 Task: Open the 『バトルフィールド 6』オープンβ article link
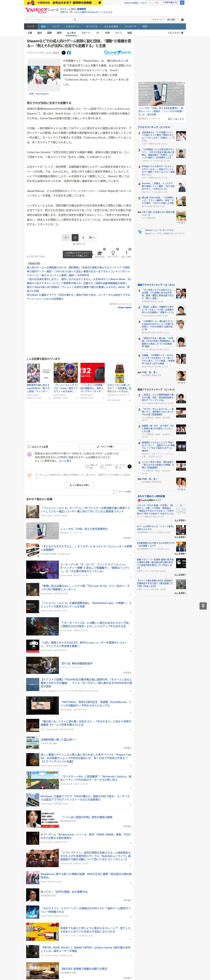(x=85, y=509)
